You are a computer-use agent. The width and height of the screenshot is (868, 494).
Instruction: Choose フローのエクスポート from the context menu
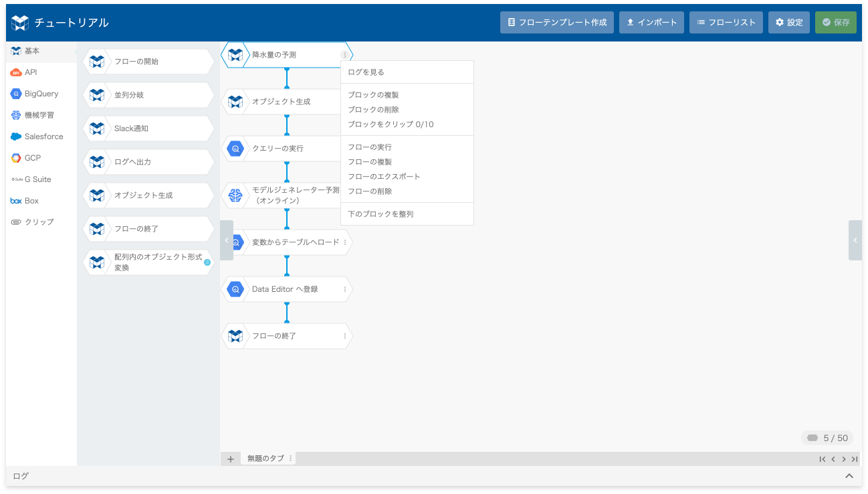(407, 177)
